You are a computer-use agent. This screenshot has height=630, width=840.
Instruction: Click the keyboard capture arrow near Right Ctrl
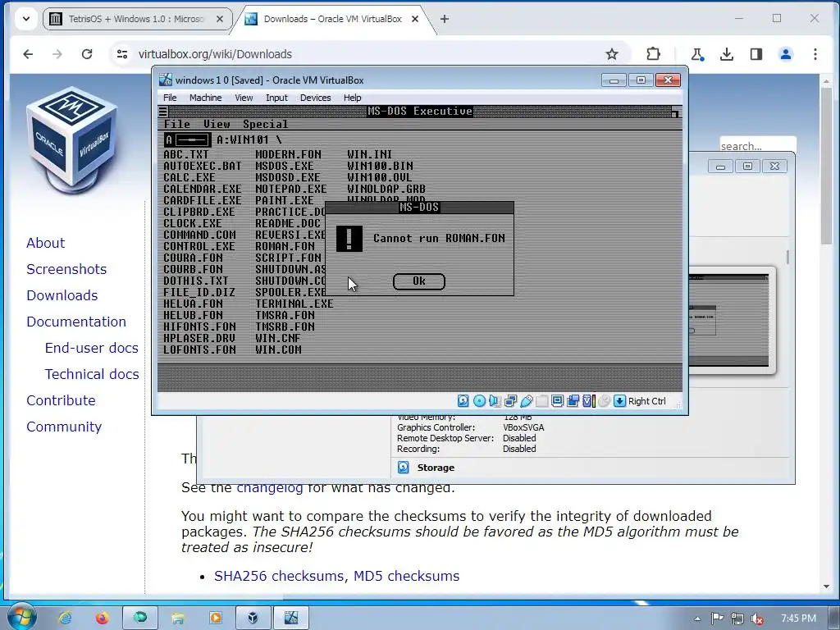click(x=619, y=400)
